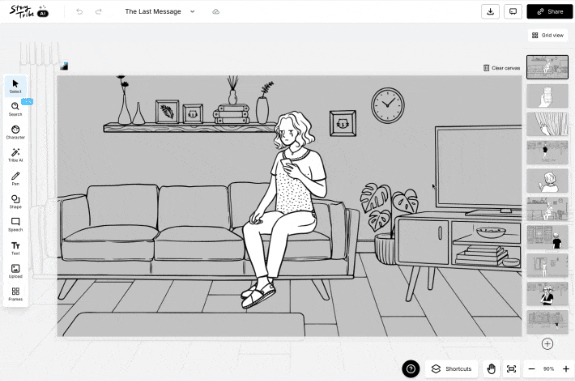Click the zoom percentage value
Image resolution: width=575 pixels, height=381 pixels.
pyautogui.click(x=549, y=369)
